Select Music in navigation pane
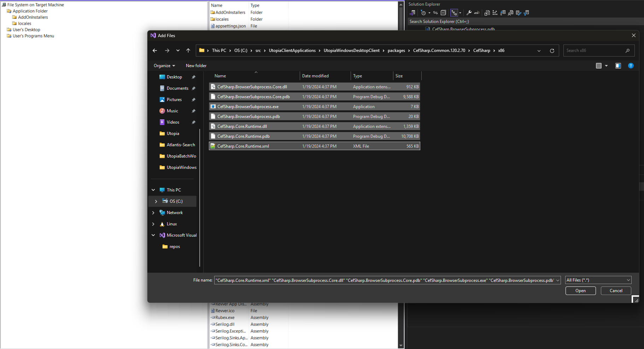 pos(172,111)
